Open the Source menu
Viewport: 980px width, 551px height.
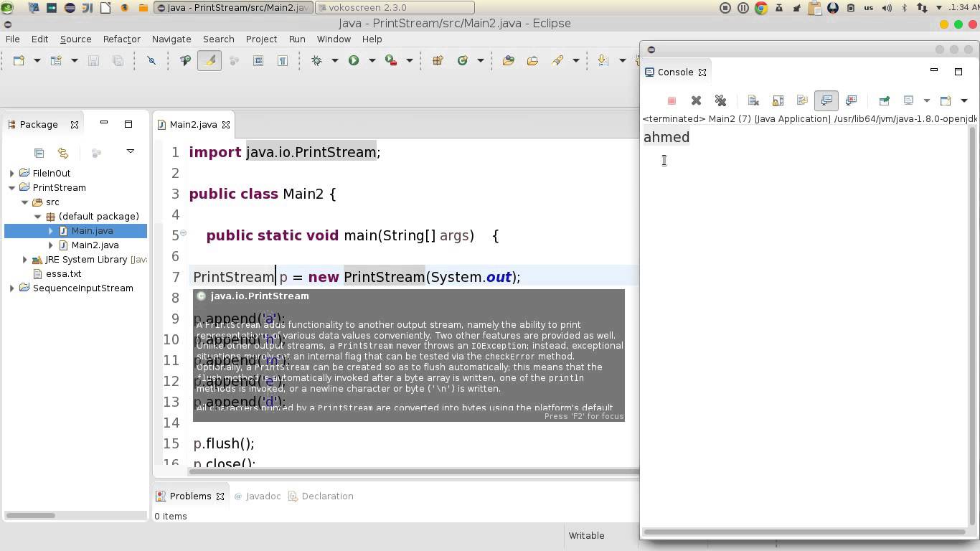(75, 39)
